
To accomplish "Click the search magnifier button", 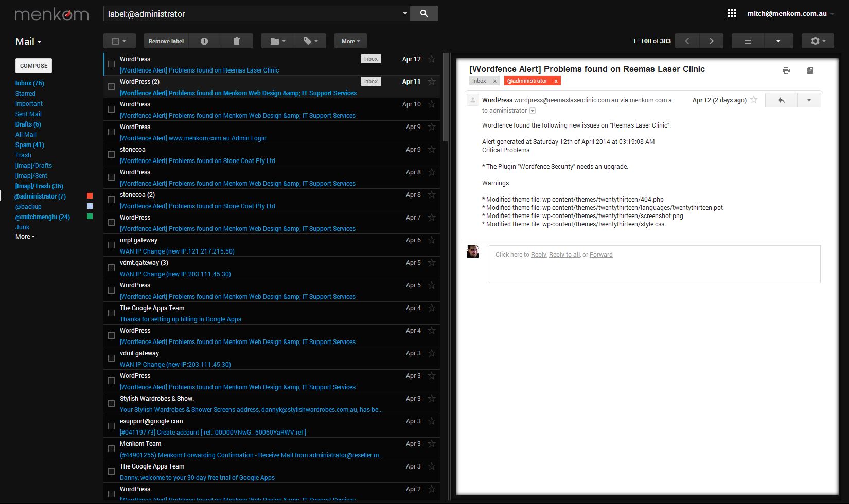I will (424, 14).
